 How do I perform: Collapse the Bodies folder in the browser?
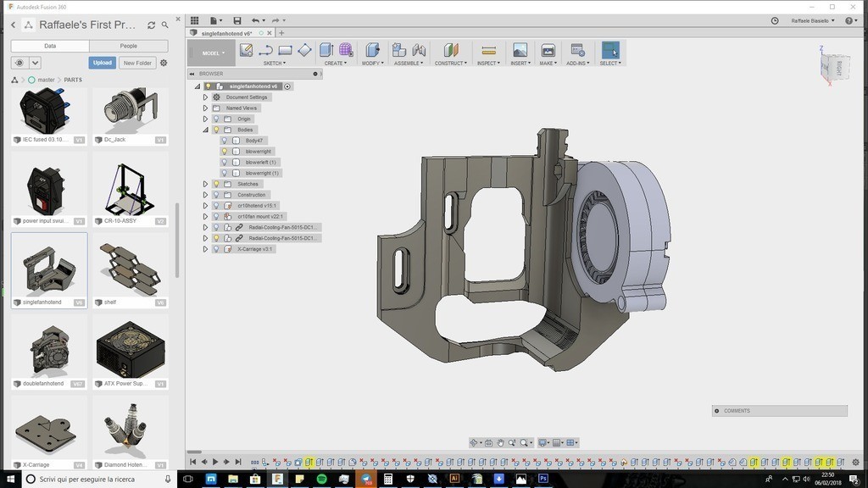(204, 130)
